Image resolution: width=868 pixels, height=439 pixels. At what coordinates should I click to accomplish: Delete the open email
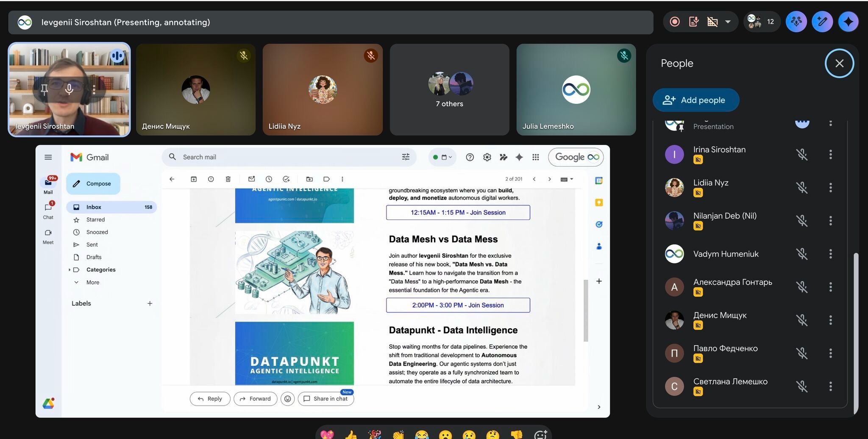pos(228,179)
